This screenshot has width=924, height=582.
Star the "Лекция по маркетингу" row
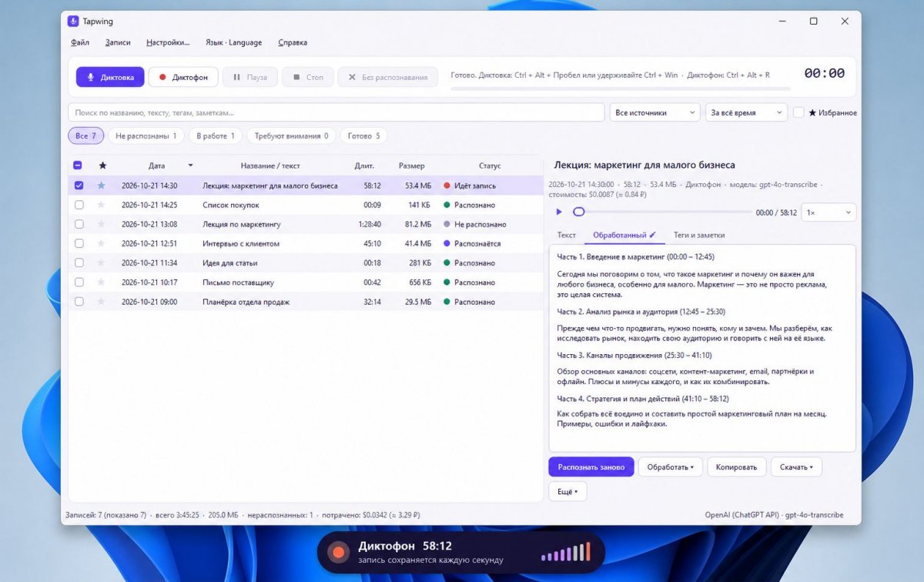coord(101,224)
